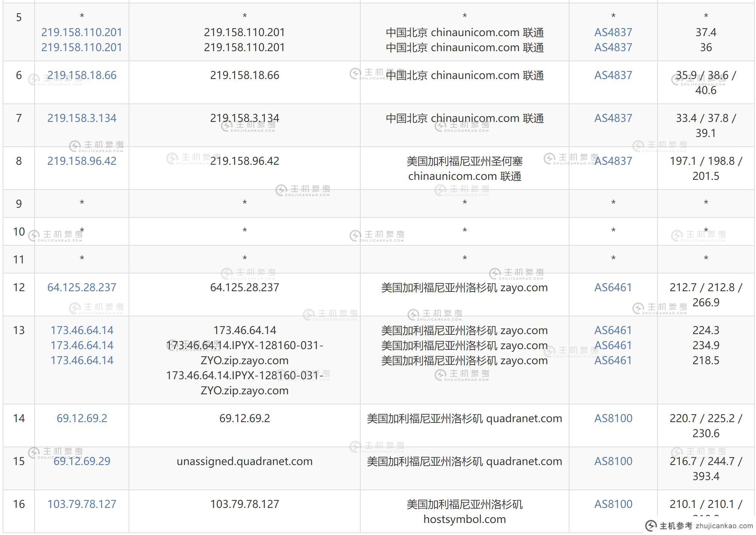Open AS8100 link in hop 15 row
756x535 pixels.
(613, 461)
